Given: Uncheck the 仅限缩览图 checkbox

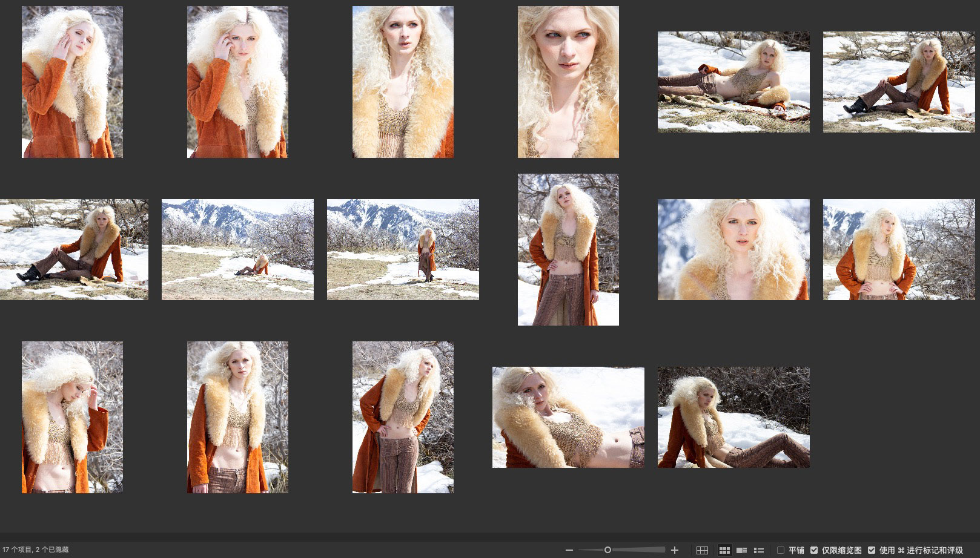Looking at the screenshot, I should pyautogui.click(x=814, y=550).
